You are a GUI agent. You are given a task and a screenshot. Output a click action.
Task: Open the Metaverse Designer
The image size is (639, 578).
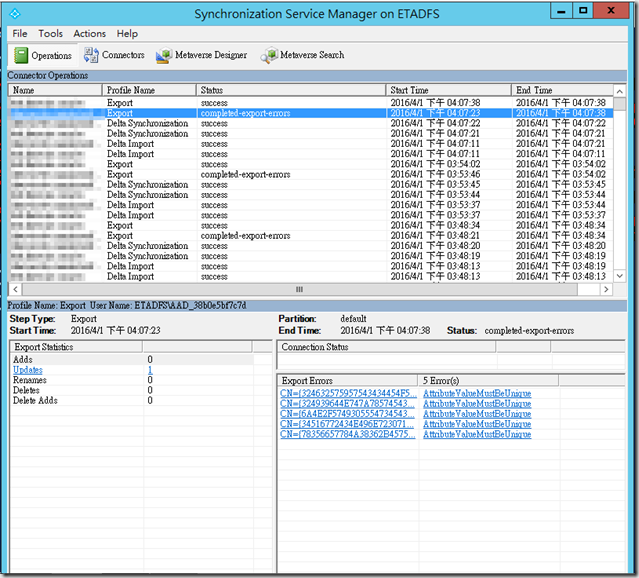201,56
